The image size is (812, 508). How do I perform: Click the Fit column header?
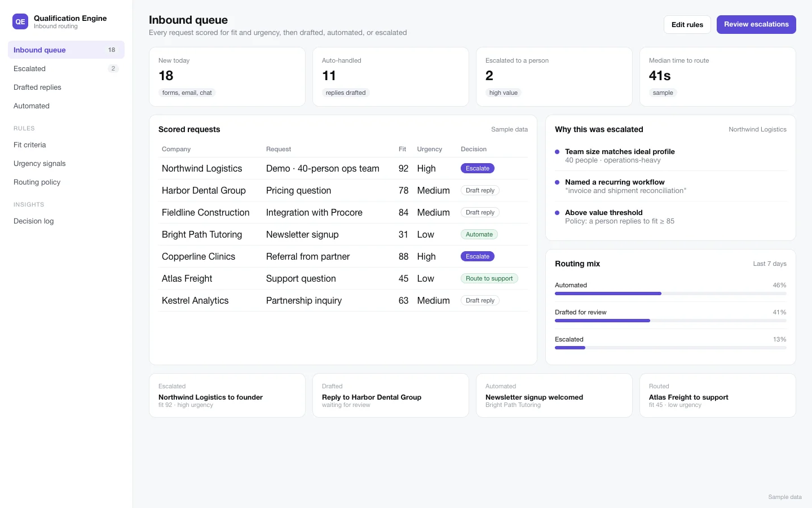(402, 149)
